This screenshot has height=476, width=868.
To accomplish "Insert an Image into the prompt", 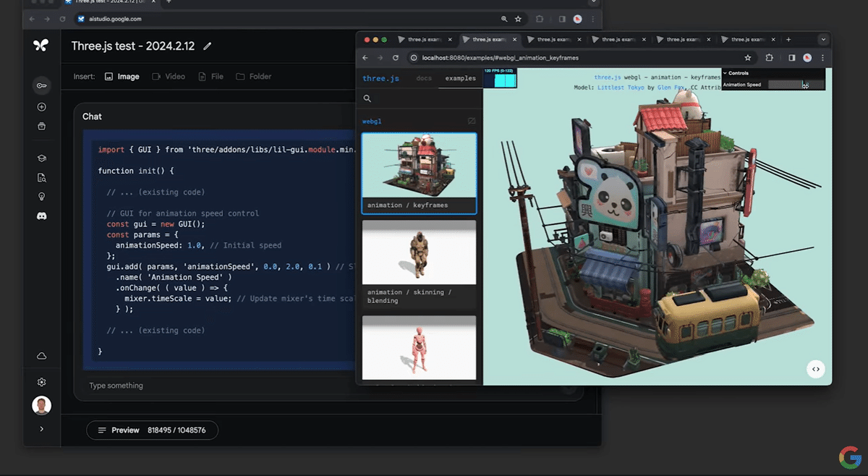I will [x=122, y=76].
